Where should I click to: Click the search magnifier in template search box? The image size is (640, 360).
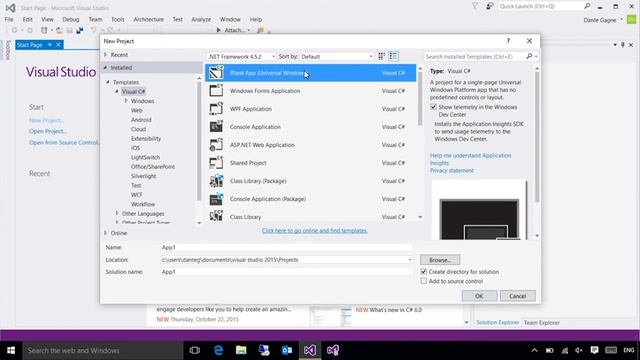(529, 56)
